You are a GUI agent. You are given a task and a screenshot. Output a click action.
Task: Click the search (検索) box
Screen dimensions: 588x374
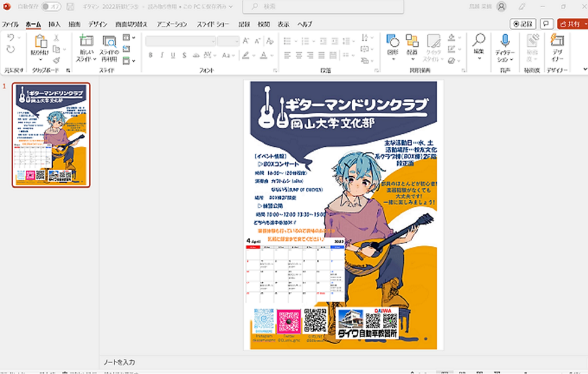coord(323,7)
